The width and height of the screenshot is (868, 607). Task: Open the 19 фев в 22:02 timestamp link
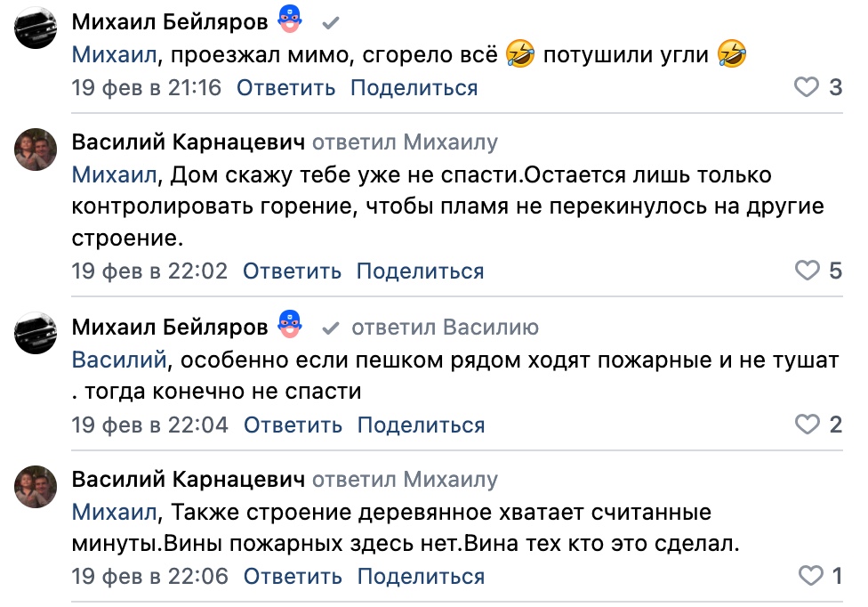pyautogui.click(x=149, y=271)
